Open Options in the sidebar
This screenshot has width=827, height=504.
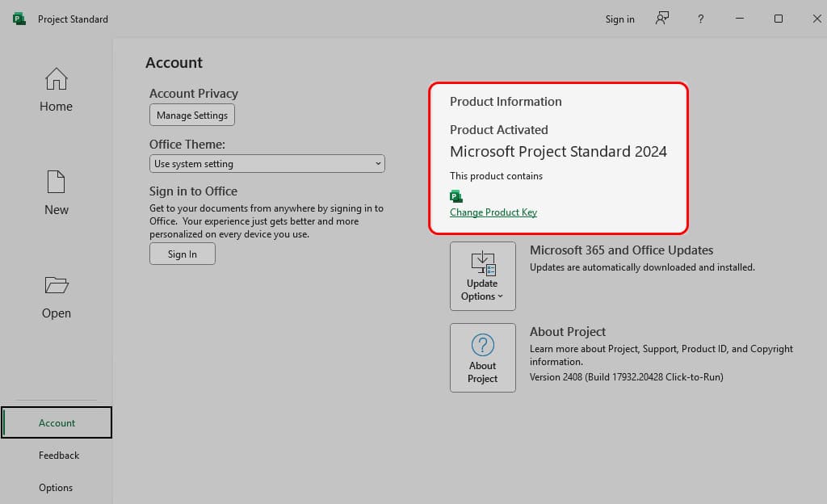56,488
